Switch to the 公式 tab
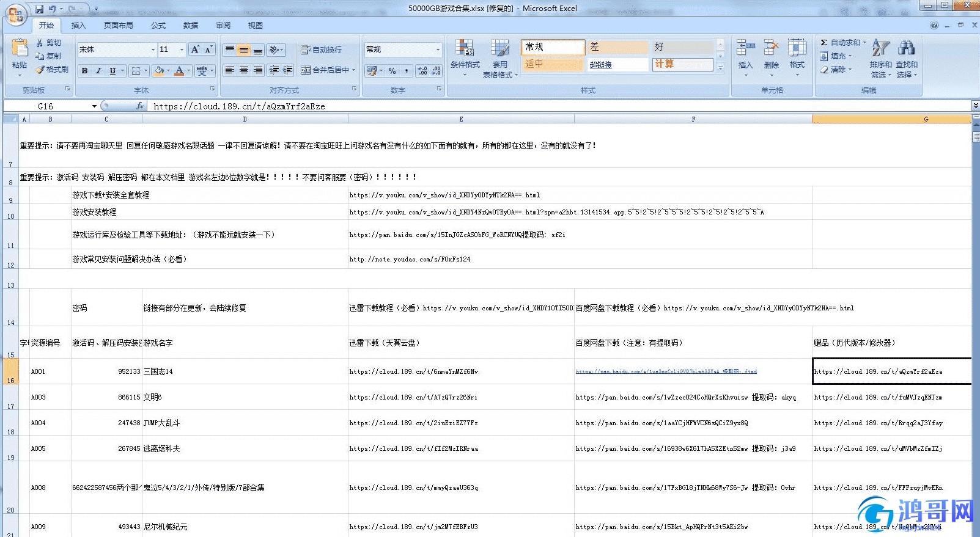 click(x=158, y=26)
